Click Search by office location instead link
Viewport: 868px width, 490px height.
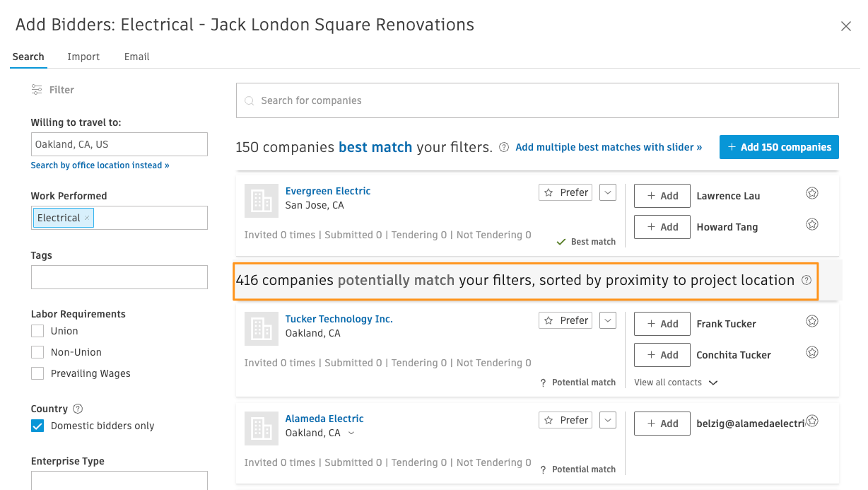click(100, 165)
